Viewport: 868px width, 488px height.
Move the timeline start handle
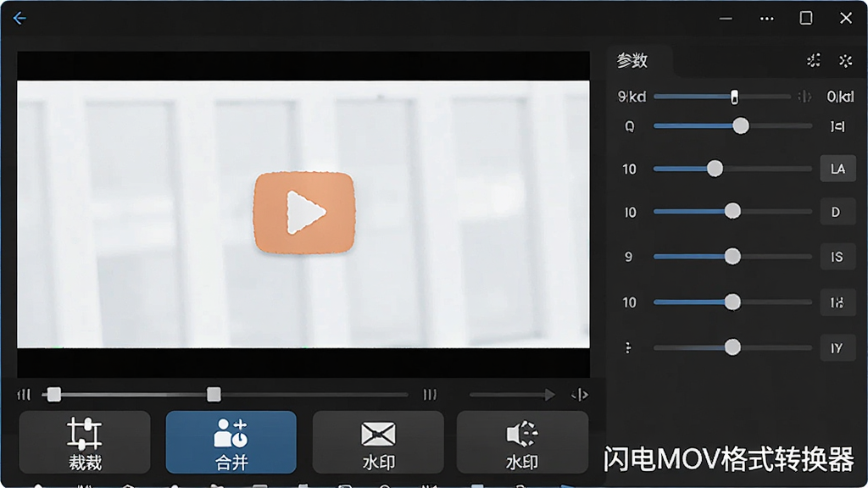[53, 395]
